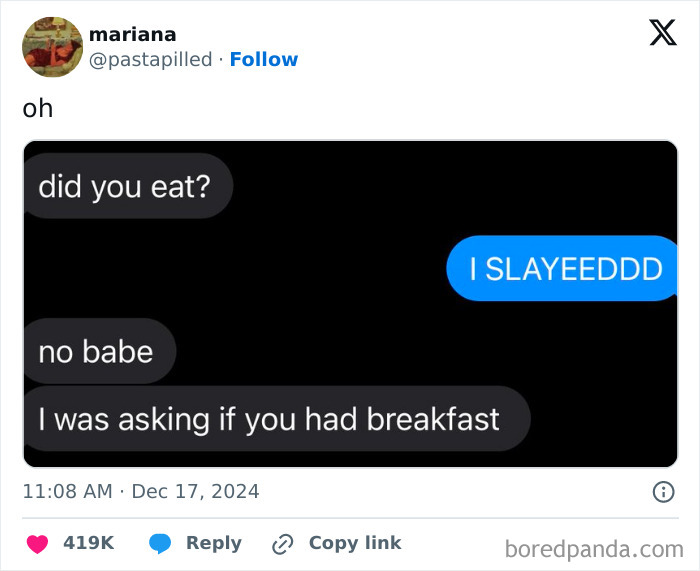Click the "I was asking if you had breakfast" bubble
700x571 pixels.
coord(270,418)
